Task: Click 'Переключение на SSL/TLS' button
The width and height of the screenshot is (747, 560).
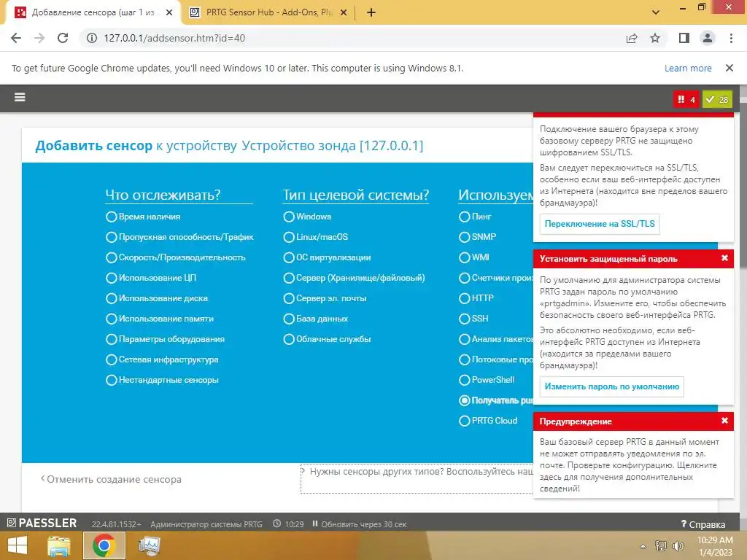Action: (600, 225)
